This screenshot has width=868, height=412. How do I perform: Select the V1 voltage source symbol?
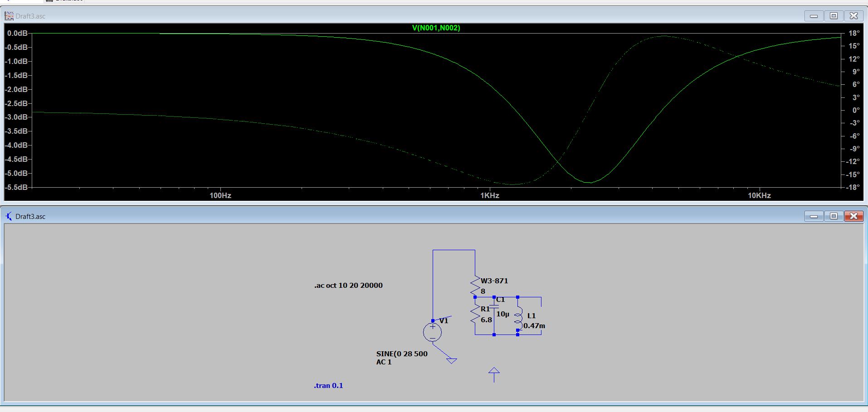[432, 332]
